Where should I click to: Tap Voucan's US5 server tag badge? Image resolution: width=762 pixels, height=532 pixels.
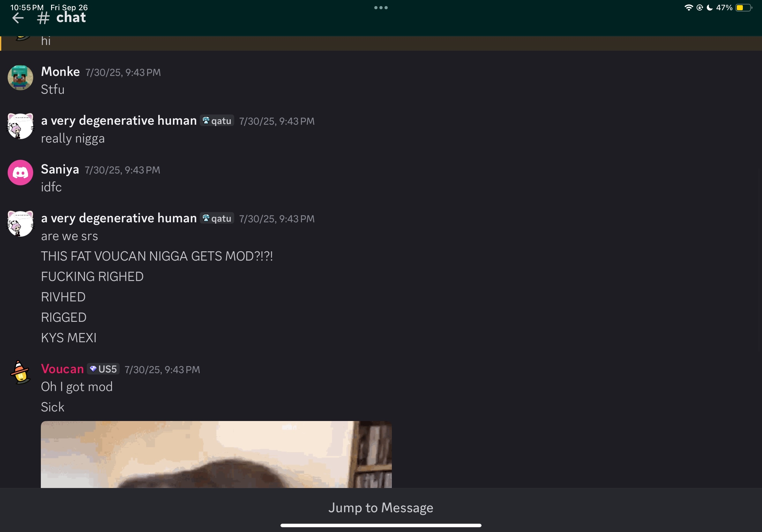pyautogui.click(x=103, y=369)
